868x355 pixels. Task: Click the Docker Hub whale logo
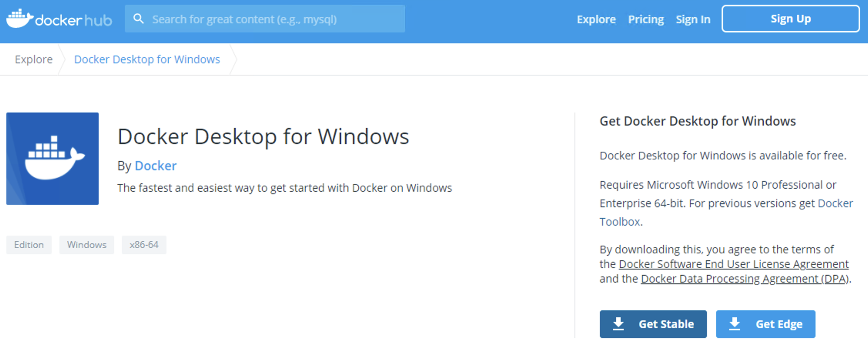[x=59, y=18]
